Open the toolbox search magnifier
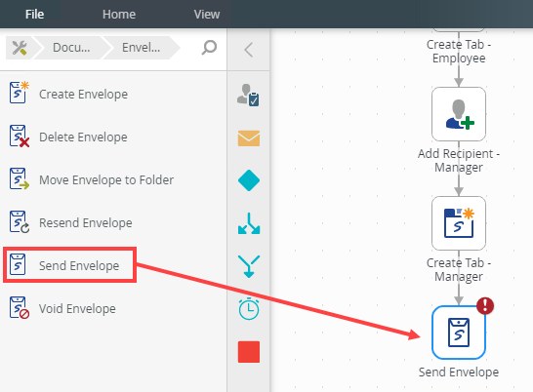The width and height of the screenshot is (533, 392). point(209,48)
